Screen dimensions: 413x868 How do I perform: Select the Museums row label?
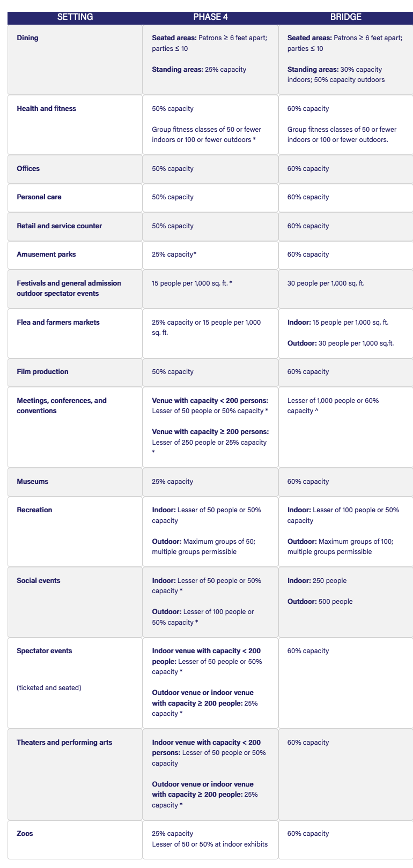32,482
